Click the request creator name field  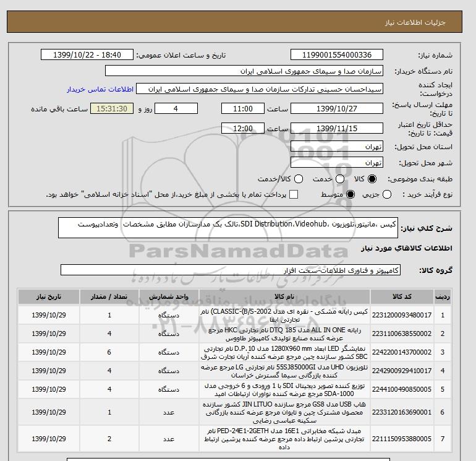260,89
